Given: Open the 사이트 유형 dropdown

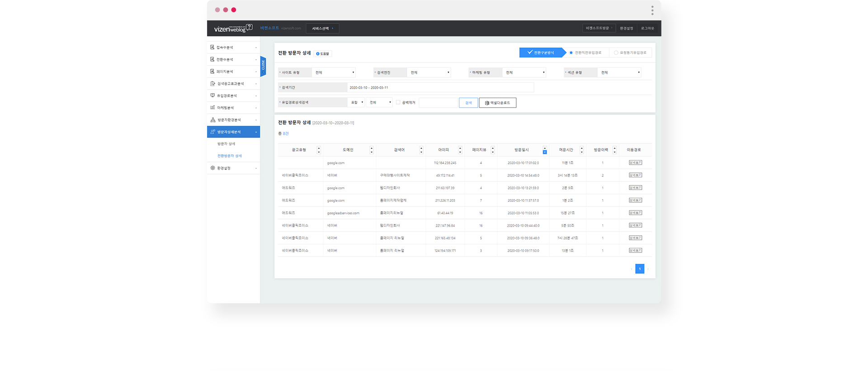Looking at the screenshot, I should tap(334, 72).
